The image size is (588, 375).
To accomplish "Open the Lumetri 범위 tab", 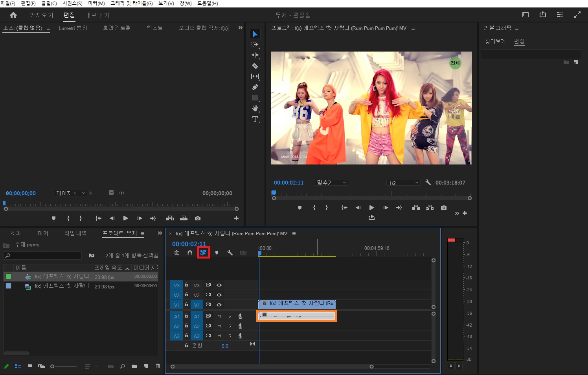I will coord(73,28).
